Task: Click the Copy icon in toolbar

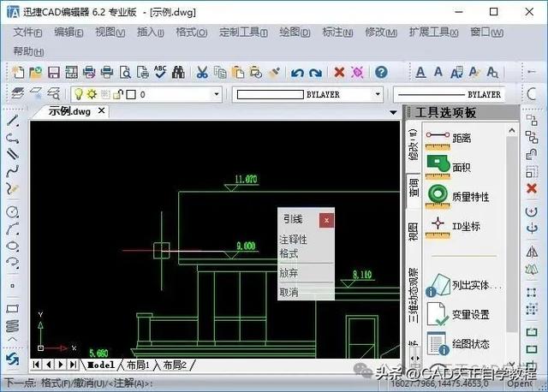Action: click(220, 72)
